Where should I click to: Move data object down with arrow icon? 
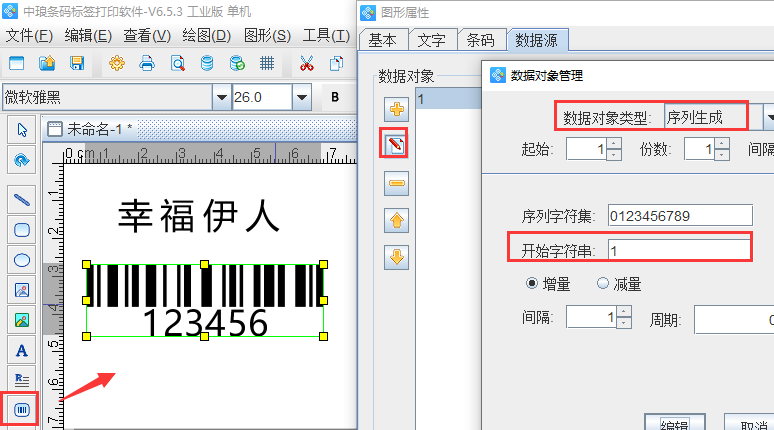point(396,256)
